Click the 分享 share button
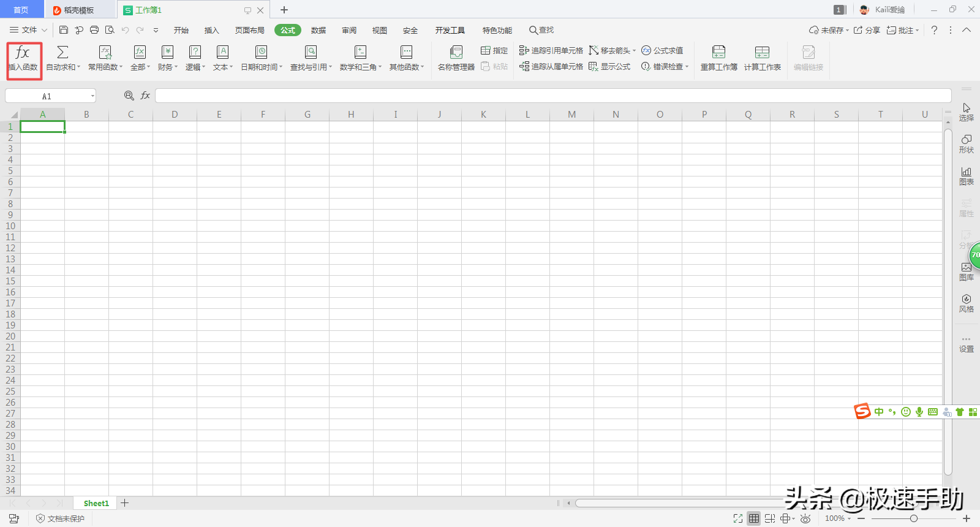980x527 pixels. [x=867, y=30]
